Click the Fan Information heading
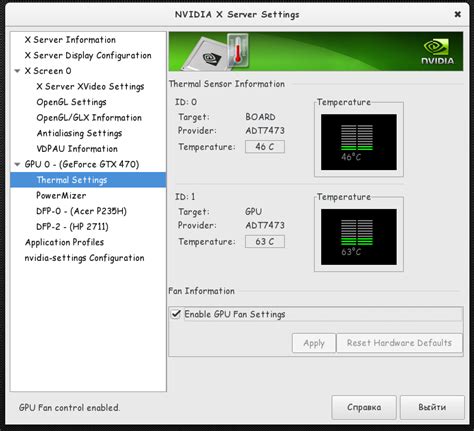The width and height of the screenshot is (474, 431). point(201,291)
